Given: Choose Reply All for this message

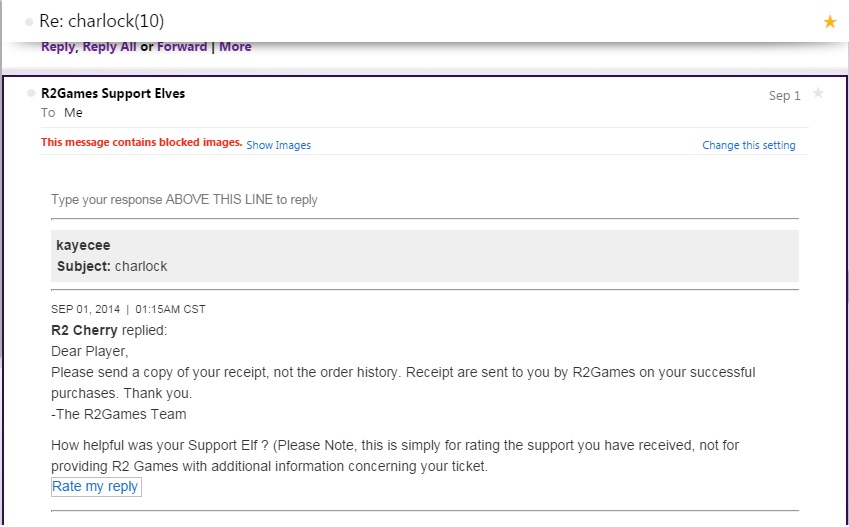Looking at the screenshot, I should [x=109, y=47].
